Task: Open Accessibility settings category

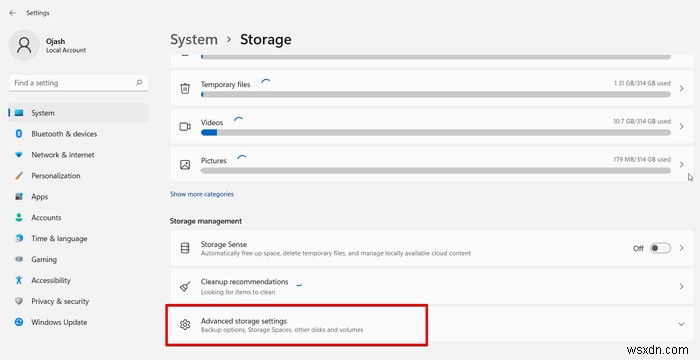Action: tap(79, 280)
